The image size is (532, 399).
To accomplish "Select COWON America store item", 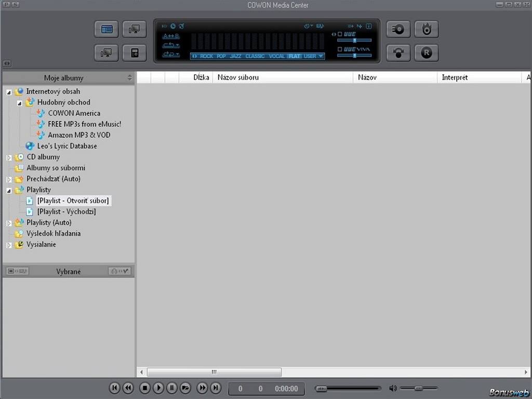I will 74,113.
